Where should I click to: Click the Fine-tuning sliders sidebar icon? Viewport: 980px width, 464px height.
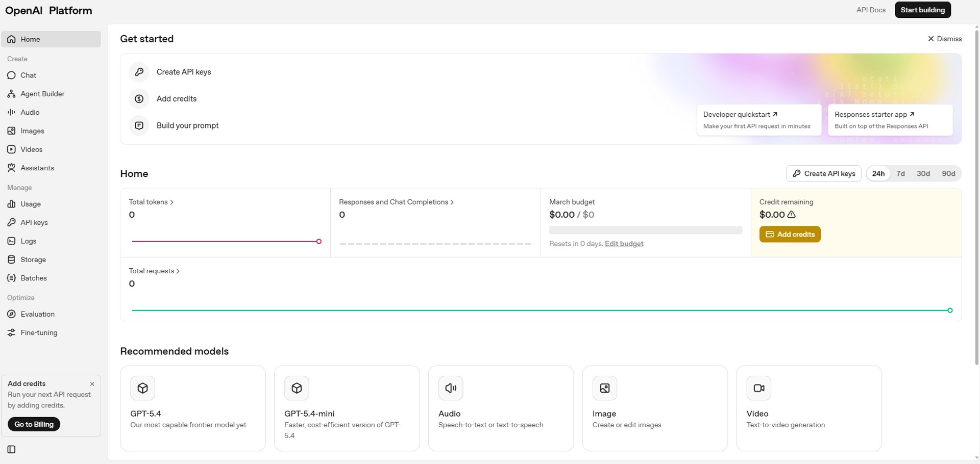(11, 332)
